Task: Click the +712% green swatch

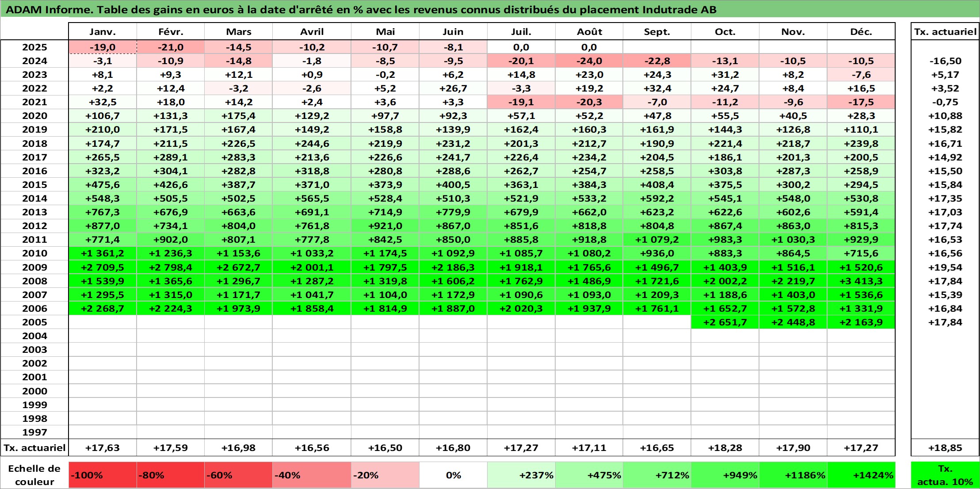Action: click(x=657, y=475)
